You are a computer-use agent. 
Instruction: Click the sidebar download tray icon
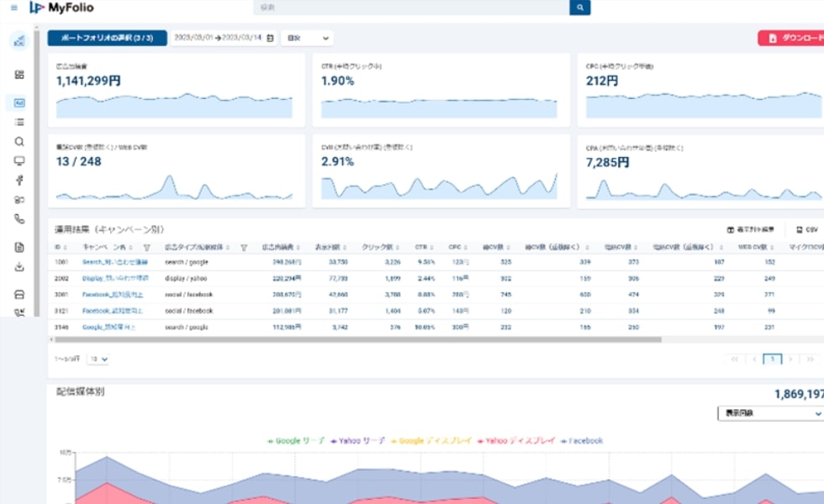click(19, 267)
